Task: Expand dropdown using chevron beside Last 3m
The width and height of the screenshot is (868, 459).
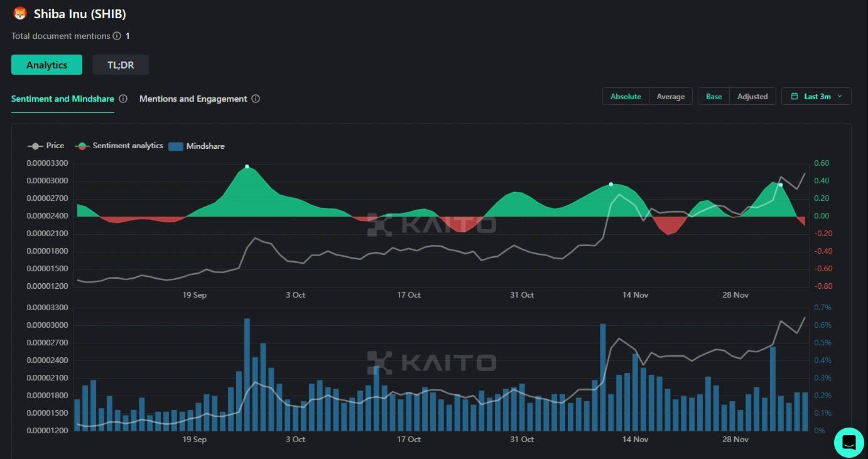Action: tap(840, 97)
